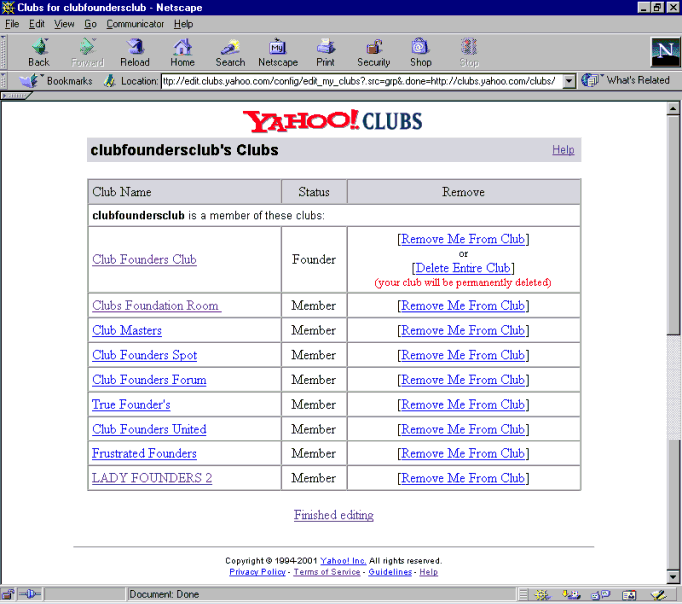Click Delete Entire Club link

point(463,268)
